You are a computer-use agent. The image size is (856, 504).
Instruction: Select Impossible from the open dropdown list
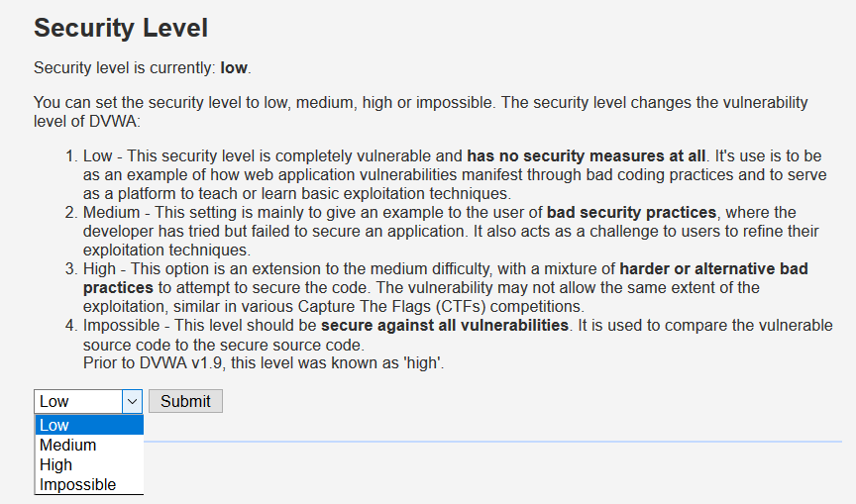pos(78,485)
